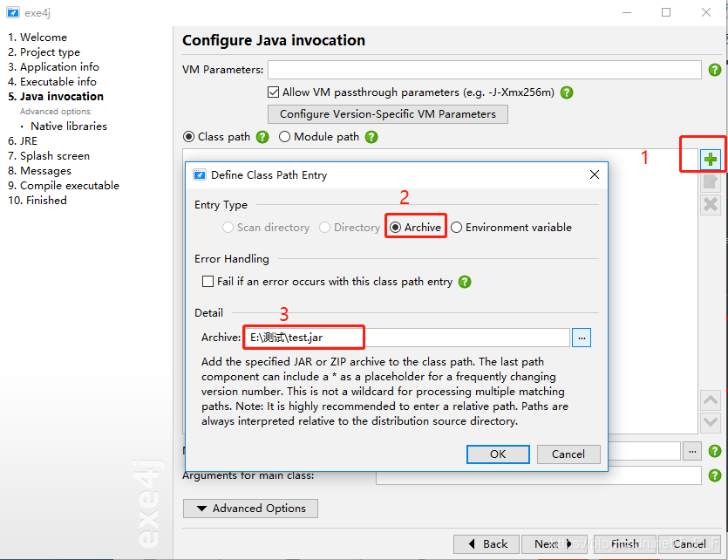Viewport: 728px width, 560px height.
Task: Close the Define Class Path Entry dialog
Action: (x=595, y=174)
